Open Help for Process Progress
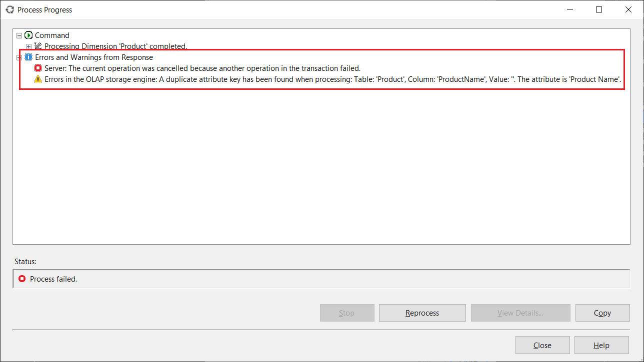Image resolution: width=644 pixels, height=362 pixels. click(x=601, y=345)
